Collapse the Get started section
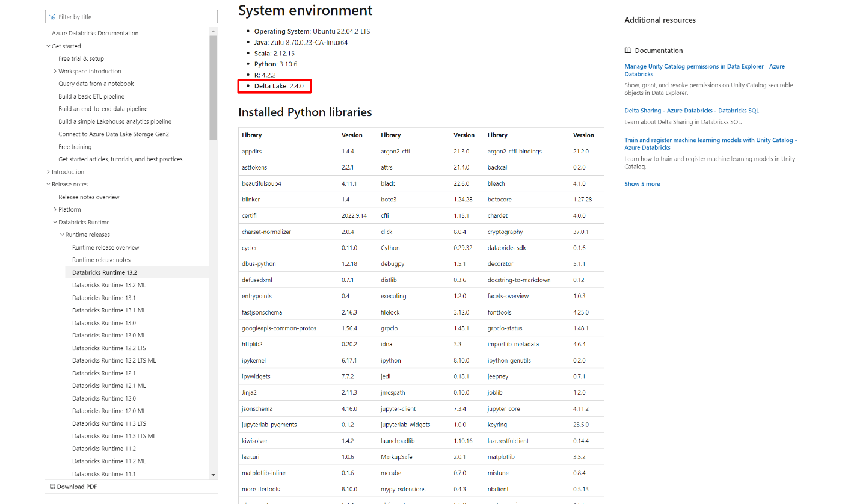842x504 pixels. click(x=48, y=46)
